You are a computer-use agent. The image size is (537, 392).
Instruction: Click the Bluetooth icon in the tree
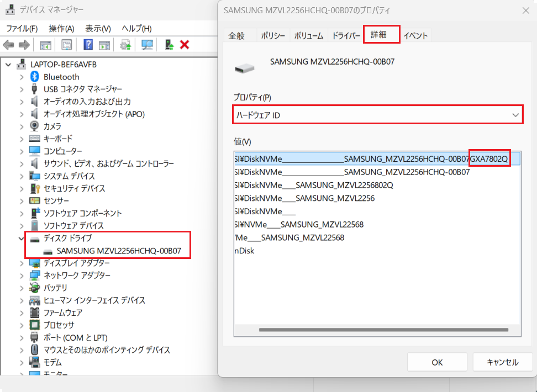pos(35,77)
